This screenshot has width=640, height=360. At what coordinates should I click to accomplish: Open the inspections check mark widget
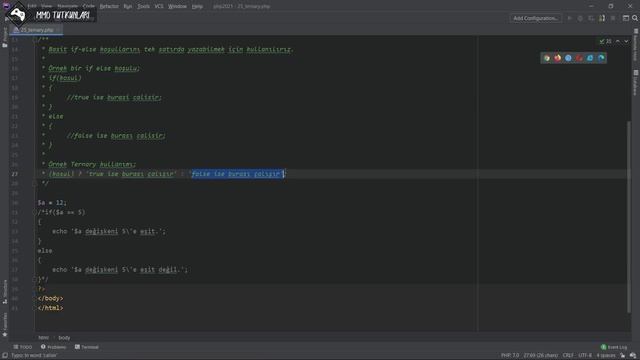(605, 42)
